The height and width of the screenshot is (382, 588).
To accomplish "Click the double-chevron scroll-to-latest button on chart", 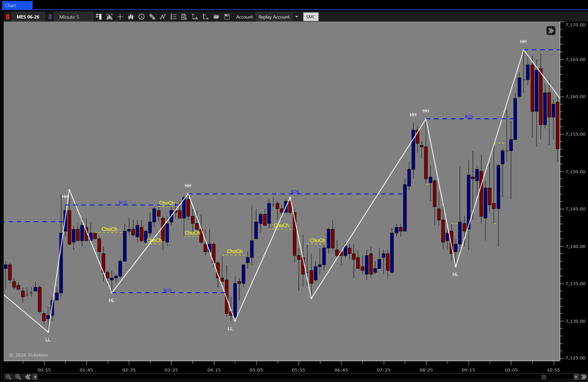I will (551, 31).
